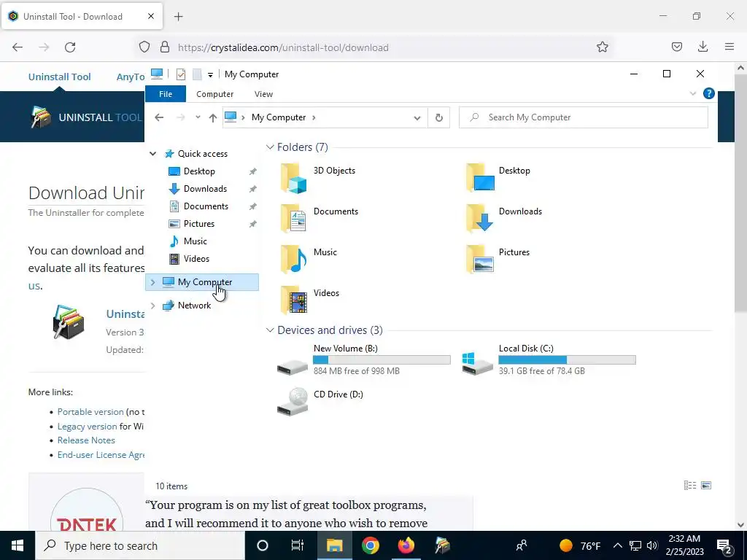The height and width of the screenshot is (560, 747).
Task: Open Chrome from taskbar
Action: coord(370,545)
